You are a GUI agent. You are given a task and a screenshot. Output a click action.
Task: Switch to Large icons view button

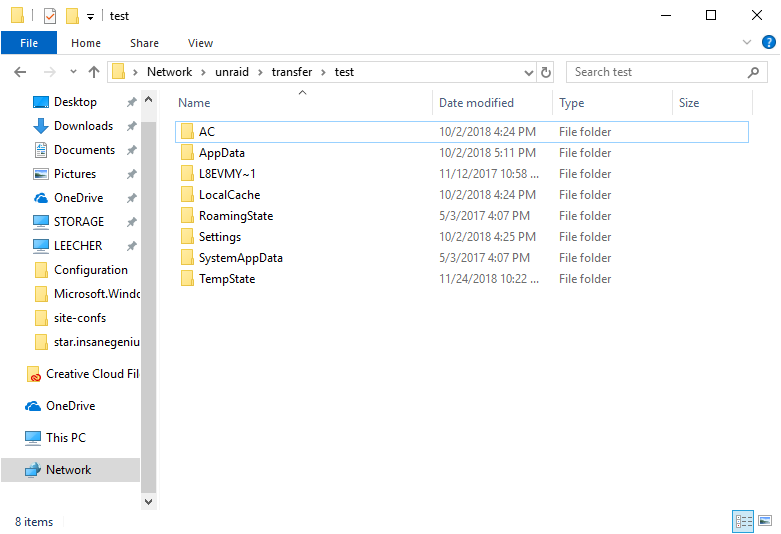[765, 521]
